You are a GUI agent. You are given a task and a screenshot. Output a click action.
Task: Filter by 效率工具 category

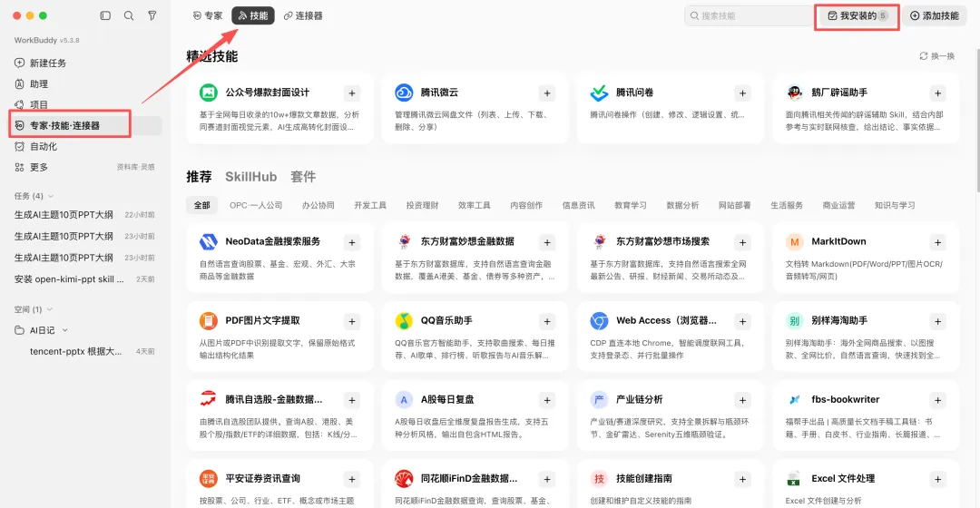click(475, 205)
